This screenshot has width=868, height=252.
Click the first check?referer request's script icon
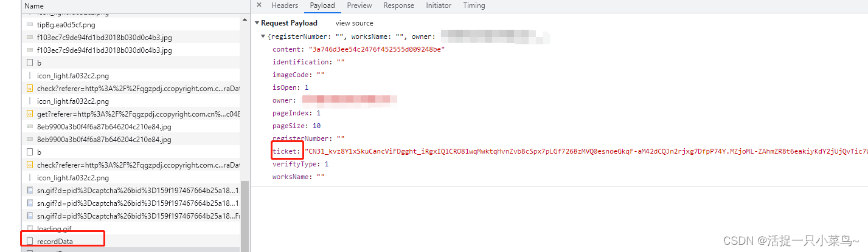tap(30, 89)
